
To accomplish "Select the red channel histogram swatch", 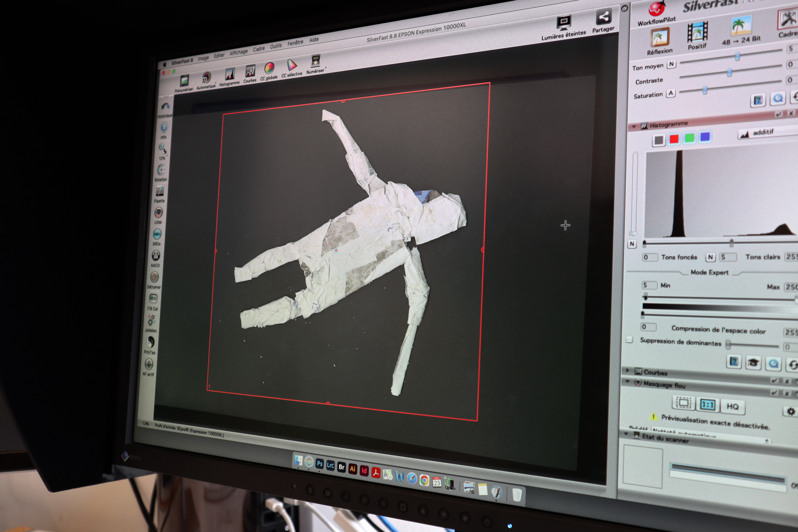I will pyautogui.click(x=674, y=139).
